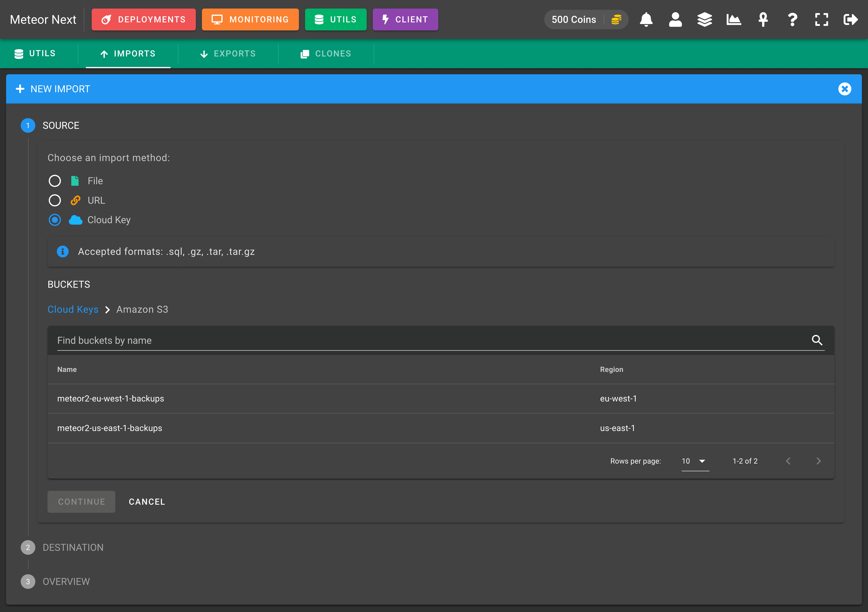Click the blue info icon
The height and width of the screenshot is (612, 868).
tap(63, 251)
